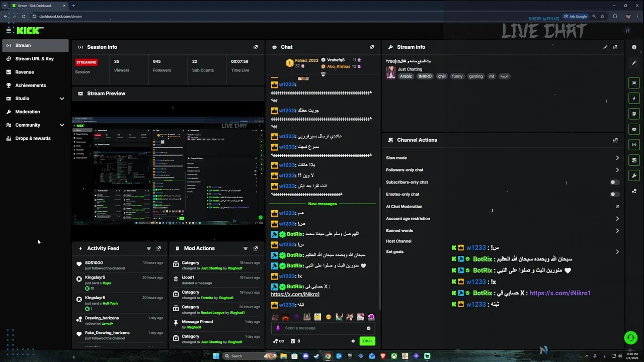Open Revenue page in sidebar
This screenshot has height=362, width=644.
[x=35, y=72]
